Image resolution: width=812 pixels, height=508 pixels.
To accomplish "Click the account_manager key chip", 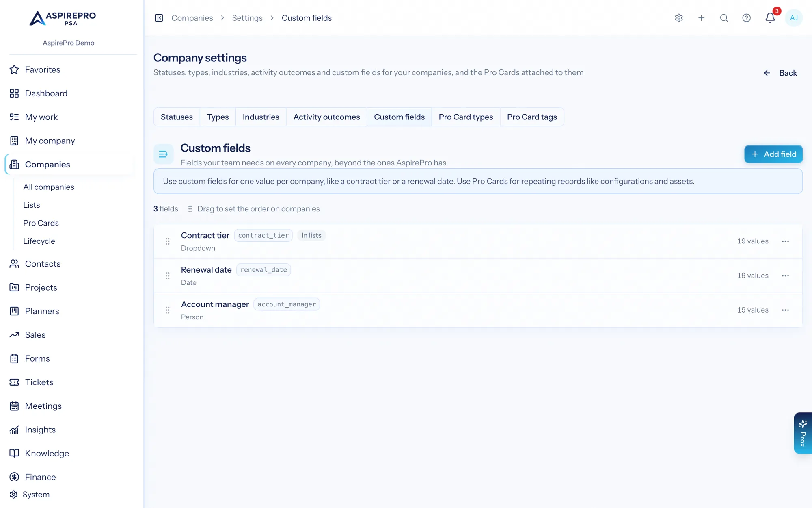I will 287,304.
